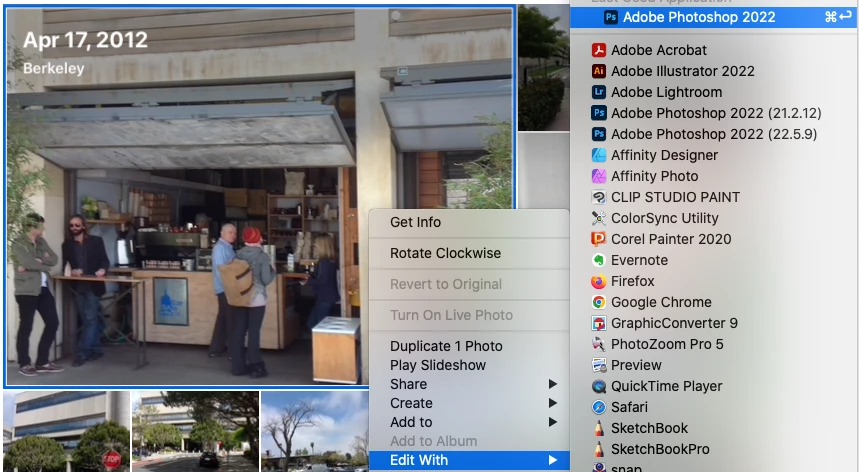Screen dimensions: 859x472
Task: Click the Affinity Photo icon
Action: 598,176
